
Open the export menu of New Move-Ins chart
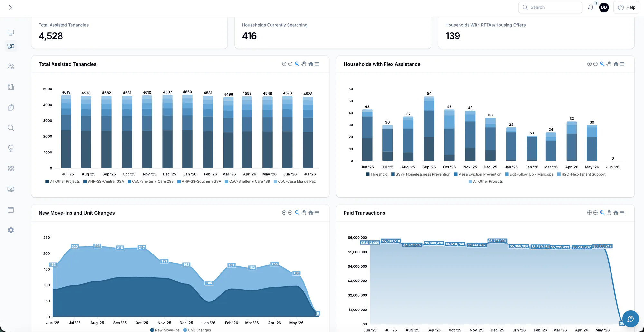(317, 213)
